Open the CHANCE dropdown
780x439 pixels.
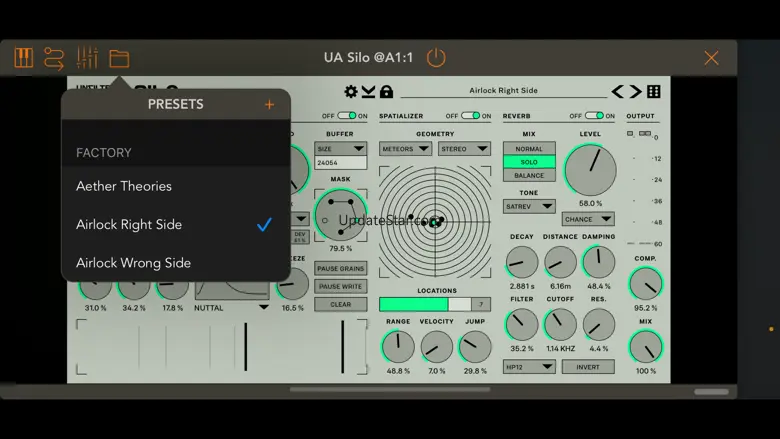tap(588, 219)
